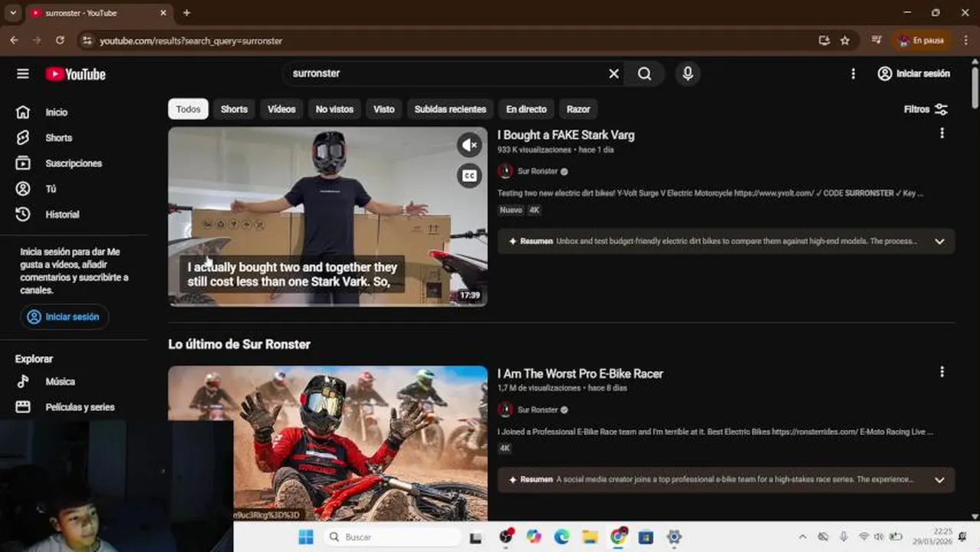Screen dimensions: 980x552
Task: Open the Filtros panel
Action: 926,109
